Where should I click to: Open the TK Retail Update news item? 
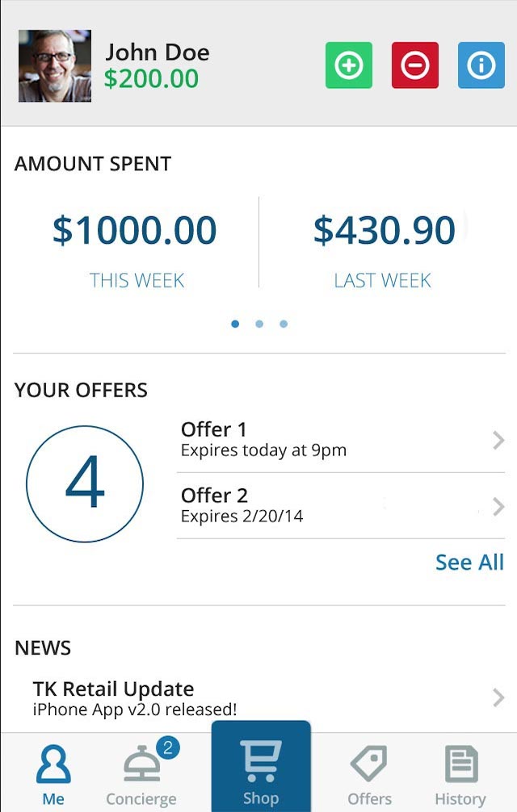[259, 698]
